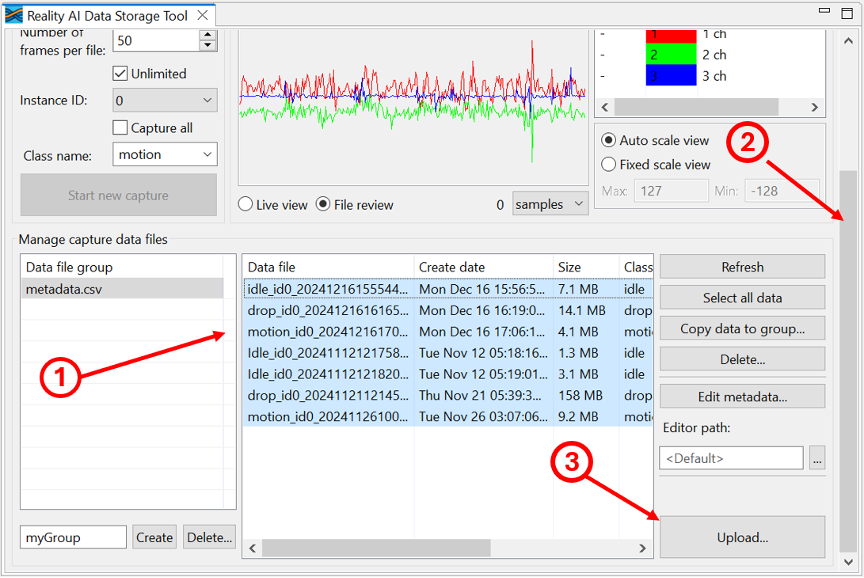The height and width of the screenshot is (578, 864).
Task: Enable the Capture all checkbox
Action: point(120,128)
